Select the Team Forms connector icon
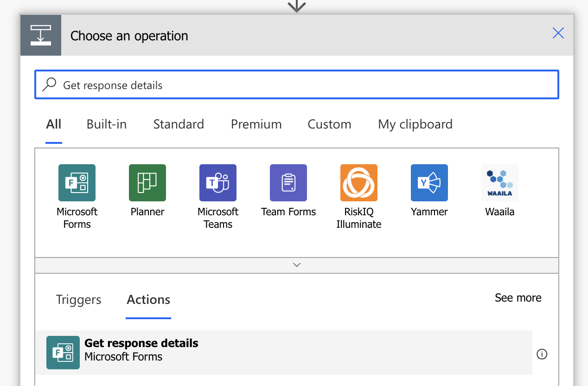 point(288,183)
